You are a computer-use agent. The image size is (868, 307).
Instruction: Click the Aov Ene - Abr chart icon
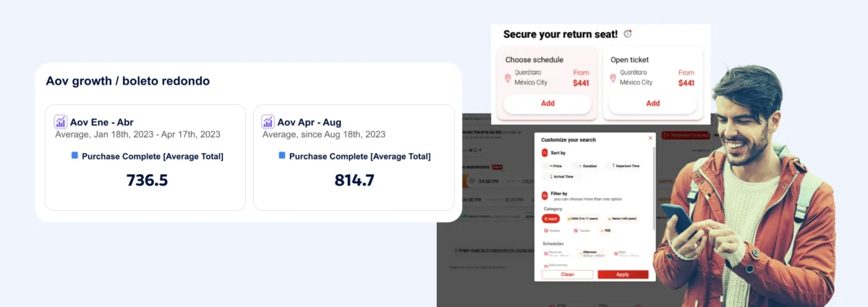click(x=61, y=122)
